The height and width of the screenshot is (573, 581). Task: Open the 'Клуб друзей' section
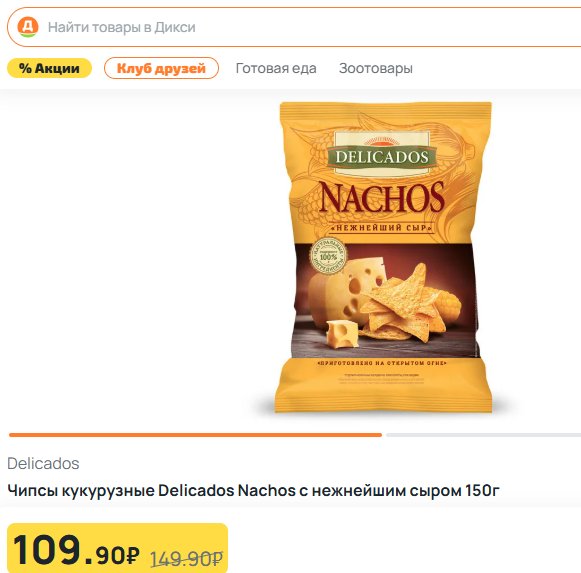point(161,68)
